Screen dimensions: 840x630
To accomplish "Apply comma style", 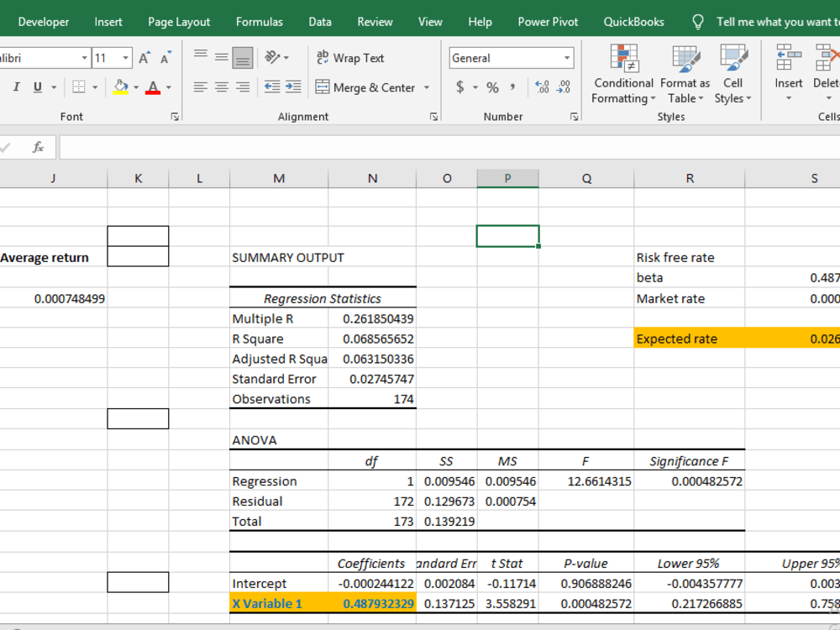I will click(512, 87).
